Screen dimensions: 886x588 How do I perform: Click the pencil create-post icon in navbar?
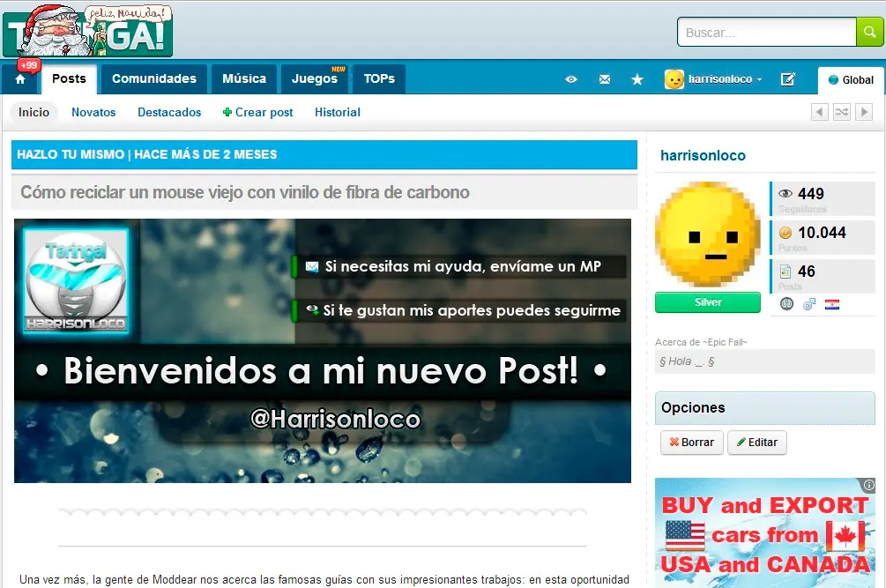click(x=787, y=79)
